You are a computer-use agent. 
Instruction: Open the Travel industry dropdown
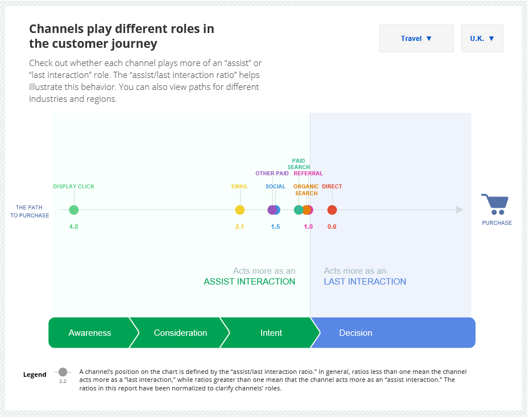click(416, 38)
